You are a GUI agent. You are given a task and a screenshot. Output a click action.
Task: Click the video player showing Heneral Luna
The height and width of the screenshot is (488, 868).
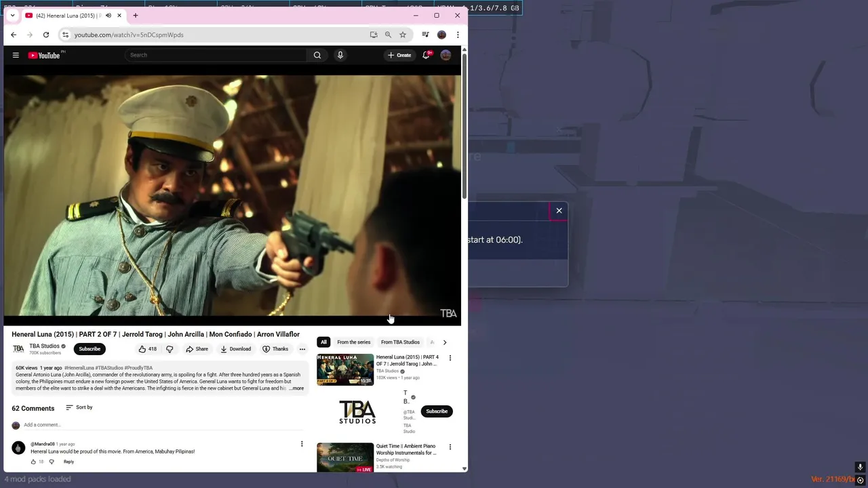point(232,197)
